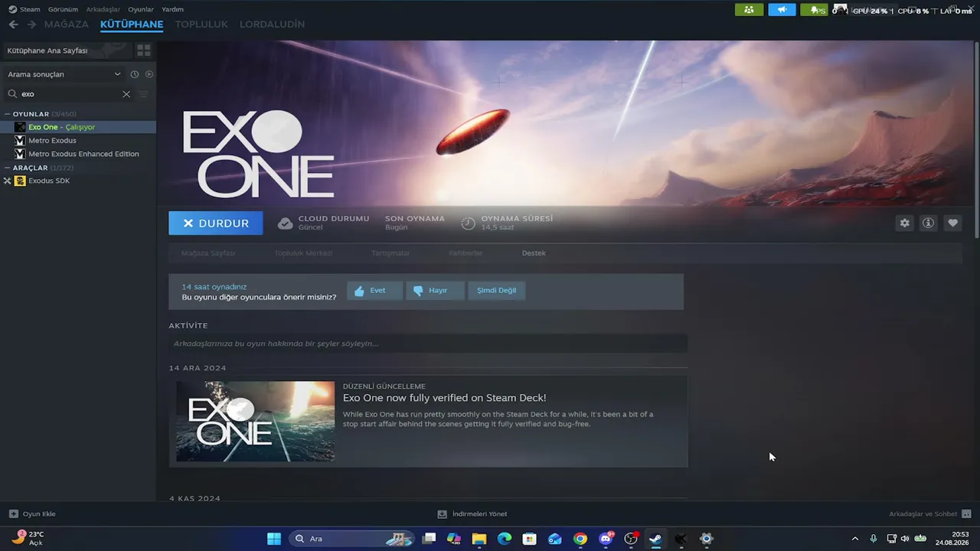Open the Mağaza Sayfası link
This screenshot has width=980, height=551.
point(208,253)
